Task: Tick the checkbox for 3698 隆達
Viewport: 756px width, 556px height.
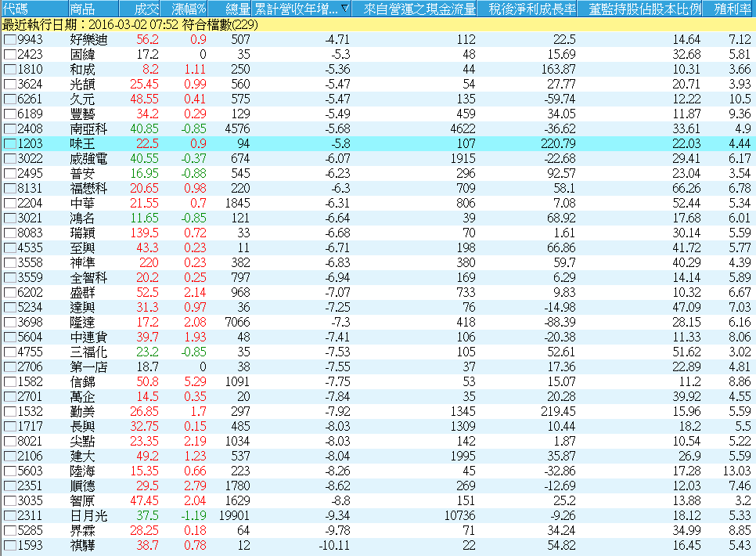Action: click(x=9, y=323)
